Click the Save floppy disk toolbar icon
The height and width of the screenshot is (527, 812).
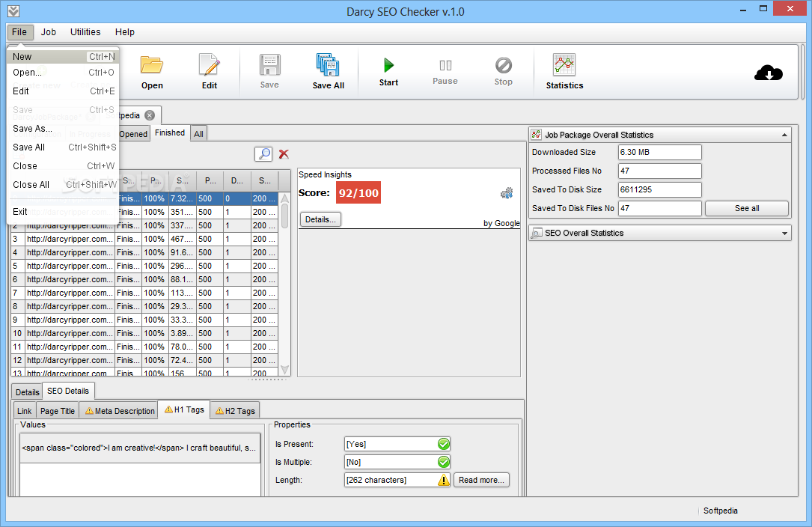(270, 65)
